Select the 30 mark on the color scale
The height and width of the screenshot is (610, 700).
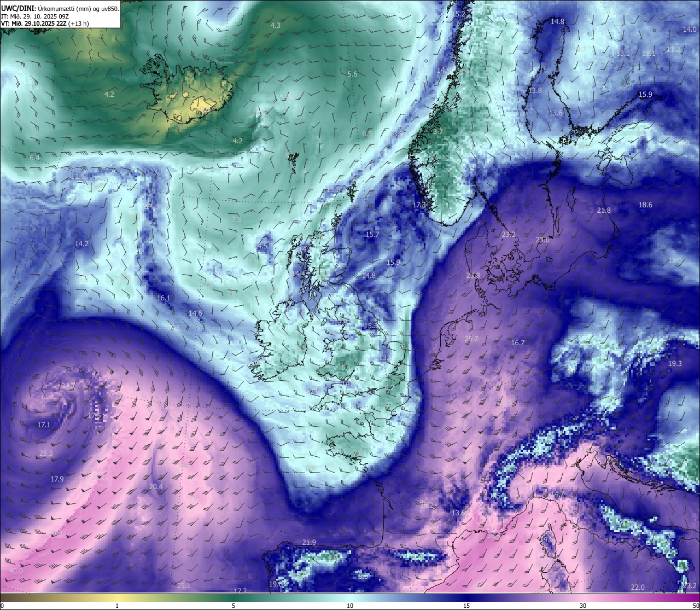pyautogui.click(x=583, y=606)
